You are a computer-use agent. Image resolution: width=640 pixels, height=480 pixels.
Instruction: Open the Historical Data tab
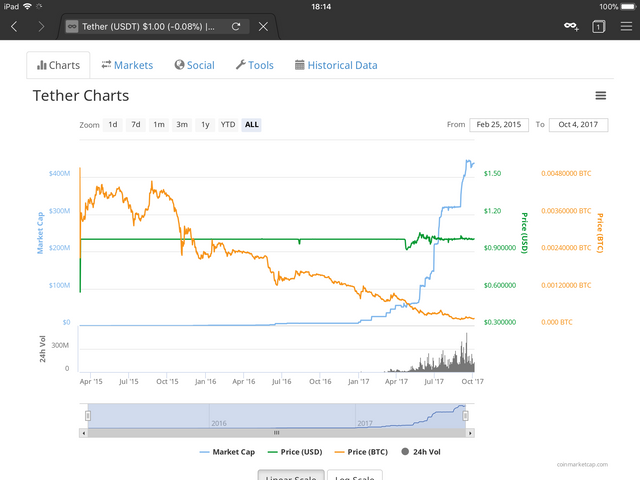click(x=336, y=65)
